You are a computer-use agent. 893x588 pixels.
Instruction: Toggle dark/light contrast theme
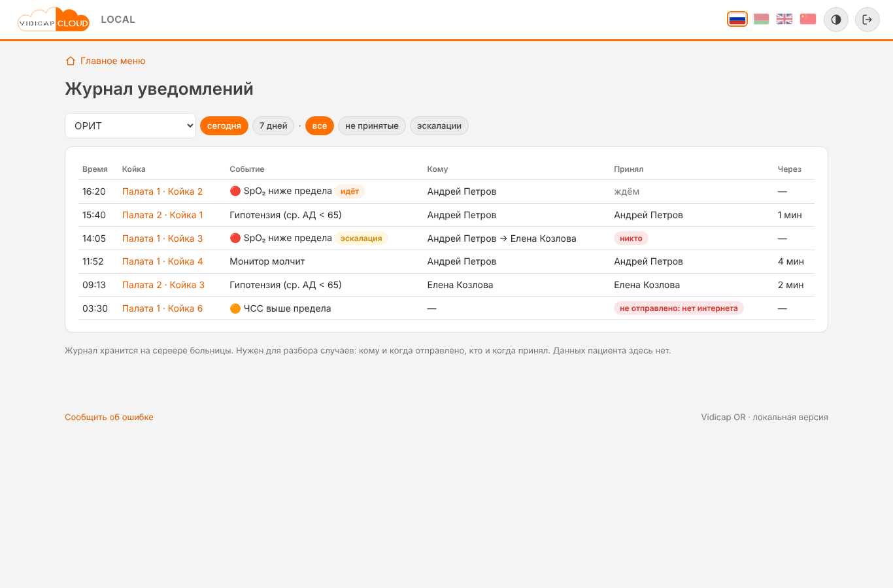click(836, 20)
